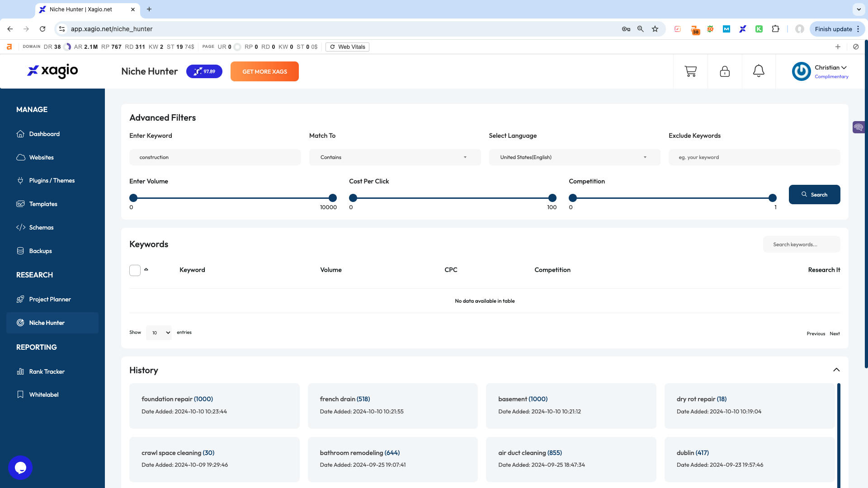This screenshot has width=868, height=488.
Task: Click Next pagination link
Action: (x=835, y=333)
